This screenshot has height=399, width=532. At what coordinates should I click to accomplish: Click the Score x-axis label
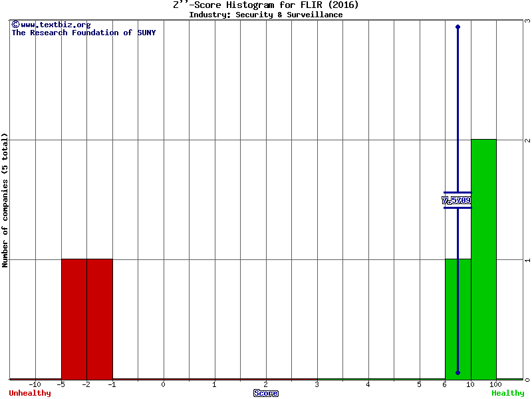pyautogui.click(x=266, y=393)
